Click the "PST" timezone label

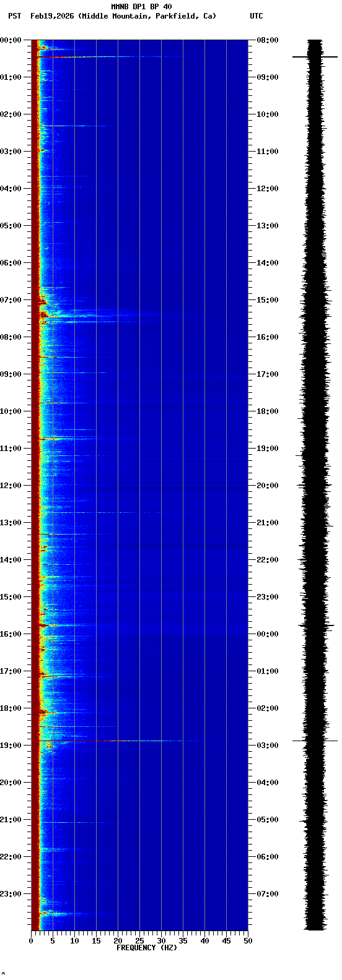tap(14, 16)
